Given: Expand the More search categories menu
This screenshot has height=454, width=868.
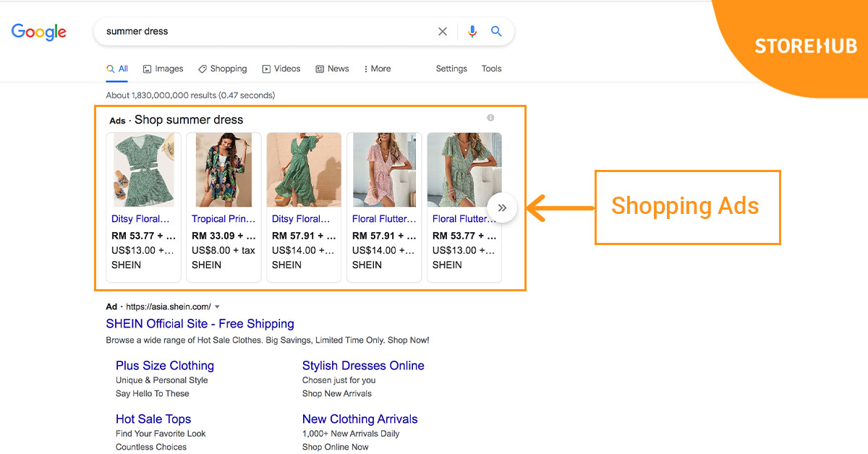Looking at the screenshot, I should point(378,69).
